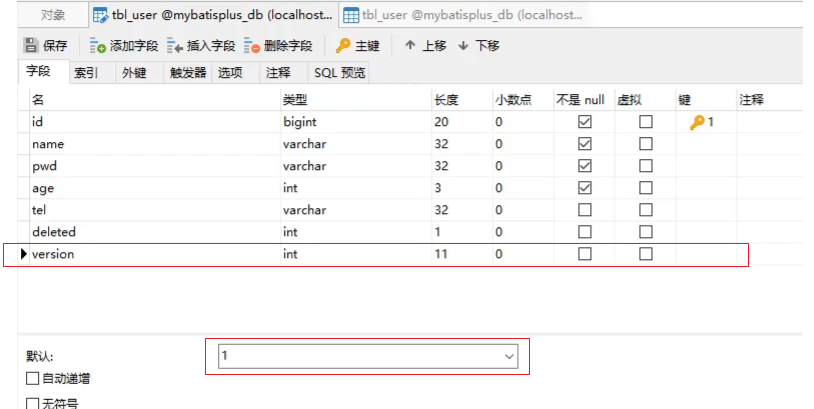The height and width of the screenshot is (409, 814).
Task: Click the row indicator arrow beside version
Action: tap(23, 254)
